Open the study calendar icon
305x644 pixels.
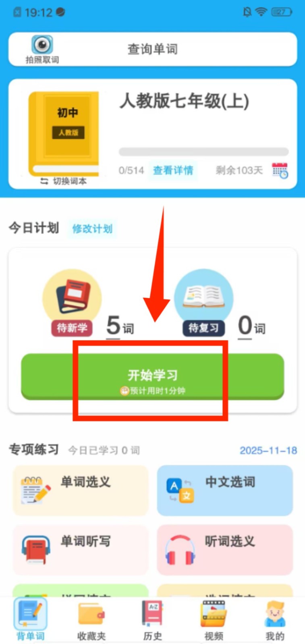coord(280,170)
